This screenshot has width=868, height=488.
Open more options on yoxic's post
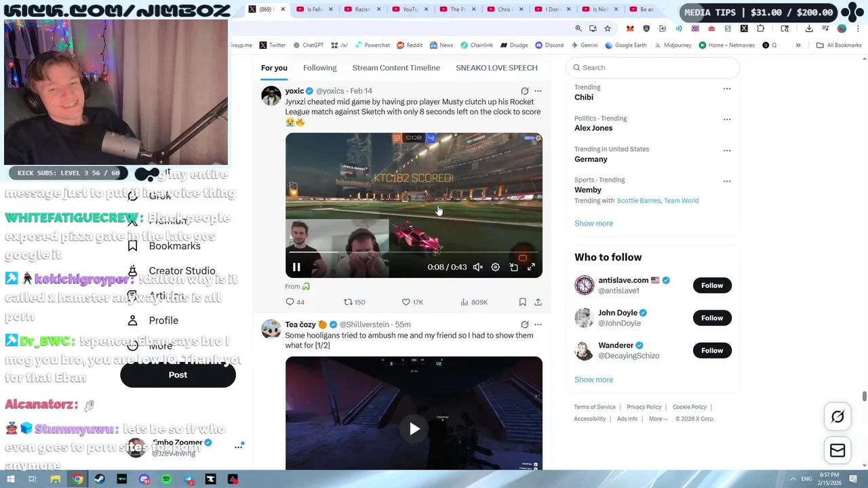pyautogui.click(x=538, y=91)
